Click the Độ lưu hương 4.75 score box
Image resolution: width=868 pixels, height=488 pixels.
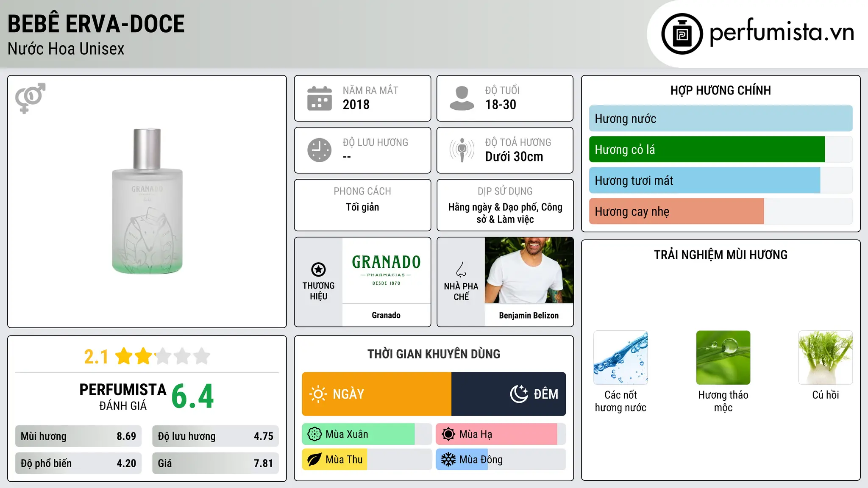(216, 436)
